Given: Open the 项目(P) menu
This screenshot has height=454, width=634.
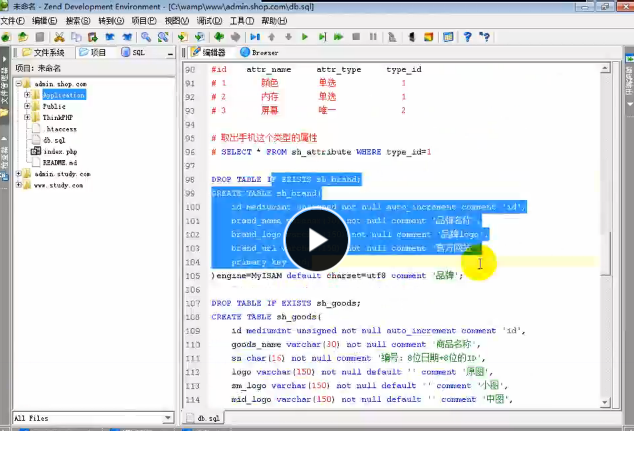Looking at the screenshot, I should click(x=144, y=21).
